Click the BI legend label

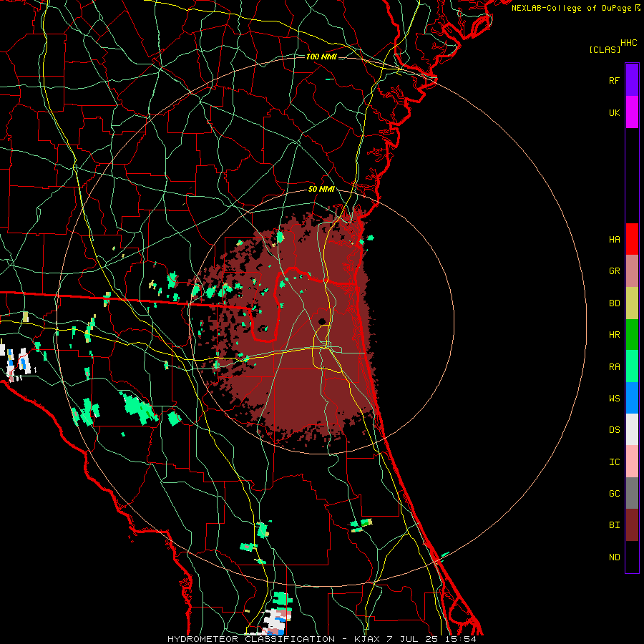click(x=614, y=525)
